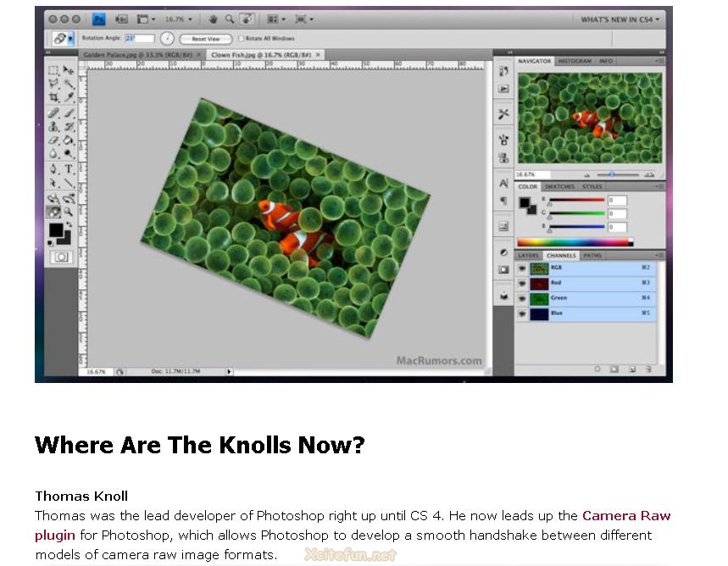Image resolution: width=728 pixels, height=566 pixels.
Task: Open the Channels panel options menu
Action: [659, 255]
